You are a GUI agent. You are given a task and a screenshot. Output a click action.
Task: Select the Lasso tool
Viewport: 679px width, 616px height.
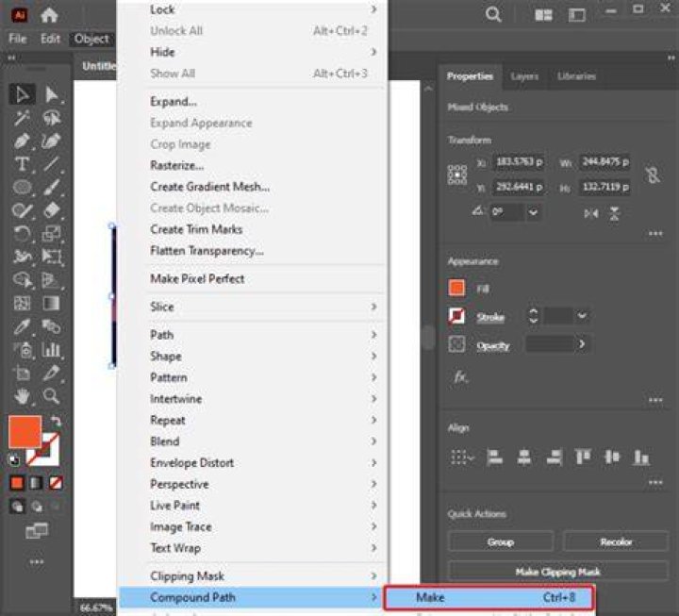coord(52,117)
